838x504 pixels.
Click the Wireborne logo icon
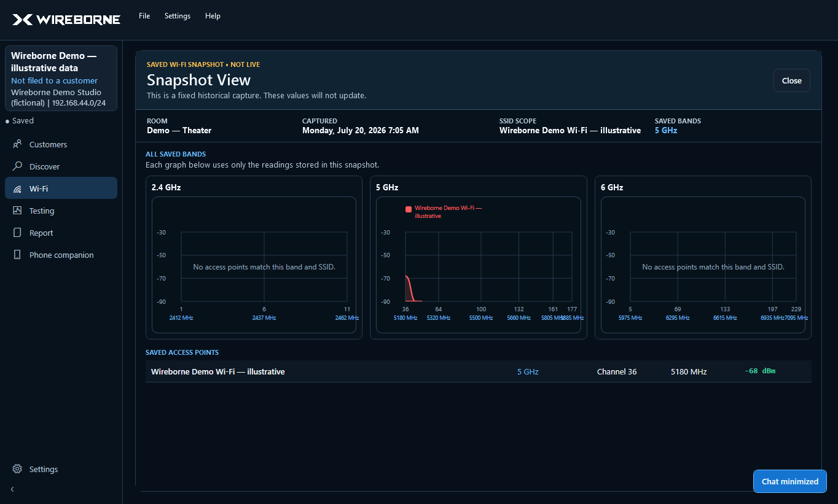(22, 20)
